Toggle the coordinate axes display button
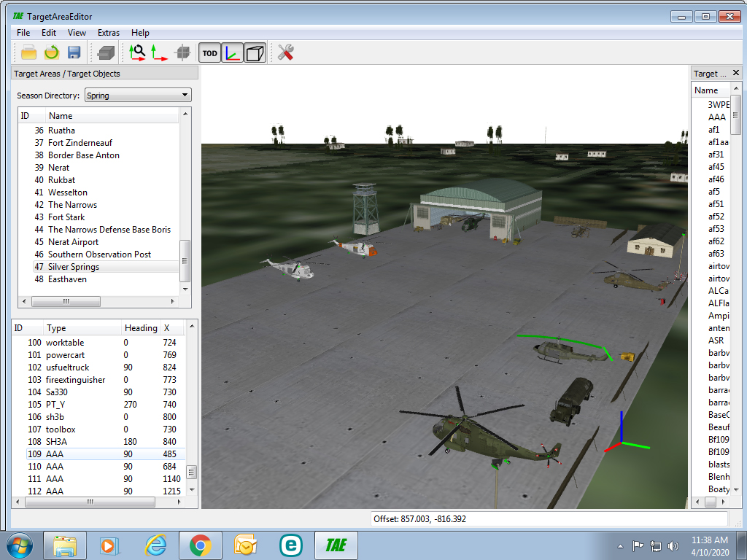747x560 pixels. [x=233, y=52]
